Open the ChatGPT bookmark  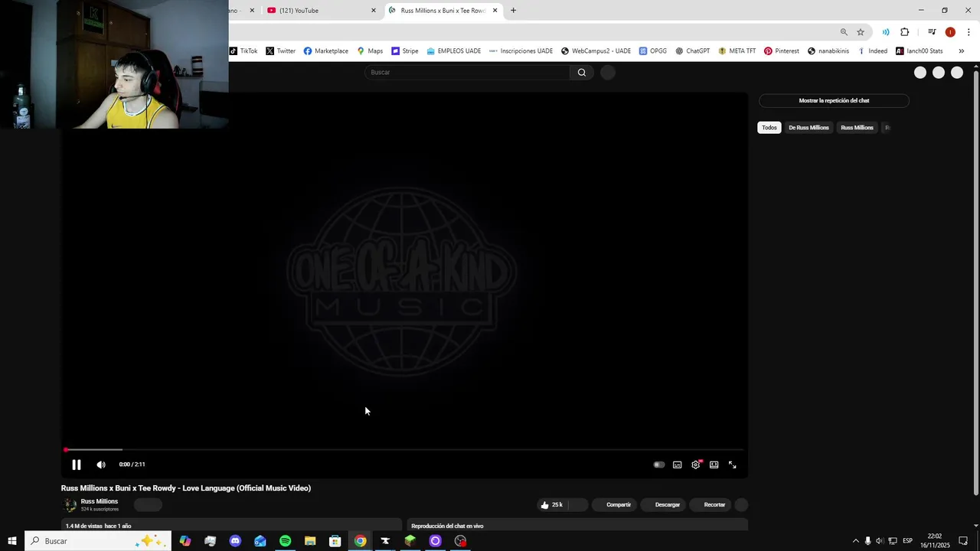[x=693, y=51]
